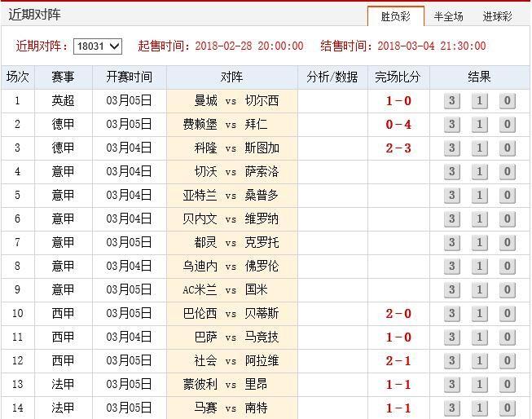Viewport: 532px width, 419px height.
Task: Click the 2-1 final score
Action: (x=398, y=361)
